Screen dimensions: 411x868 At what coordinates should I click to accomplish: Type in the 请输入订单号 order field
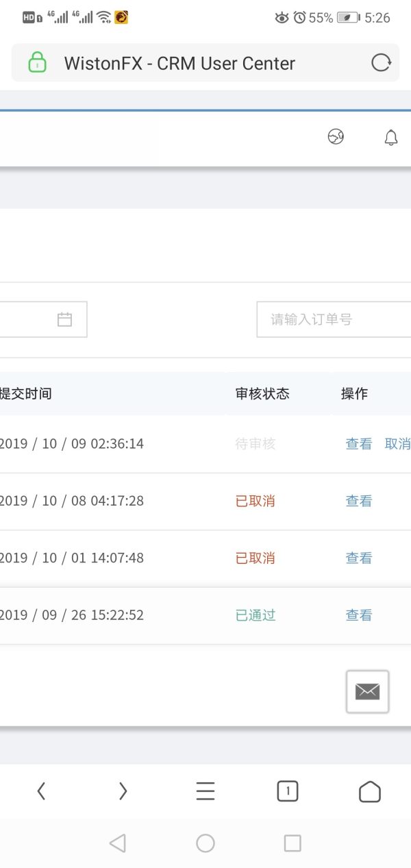[334, 319]
